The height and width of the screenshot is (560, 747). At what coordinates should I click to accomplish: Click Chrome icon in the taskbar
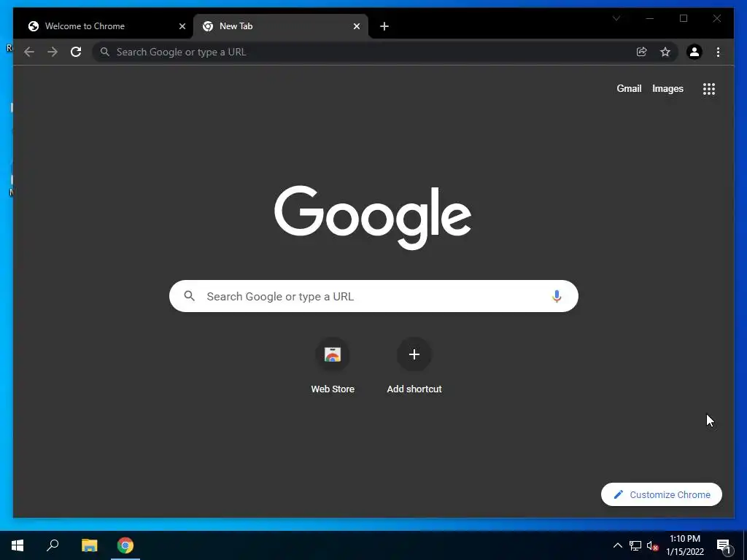click(x=125, y=545)
